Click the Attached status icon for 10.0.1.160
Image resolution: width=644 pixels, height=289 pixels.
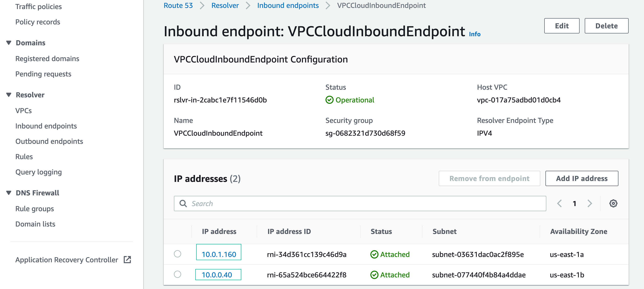point(374,254)
